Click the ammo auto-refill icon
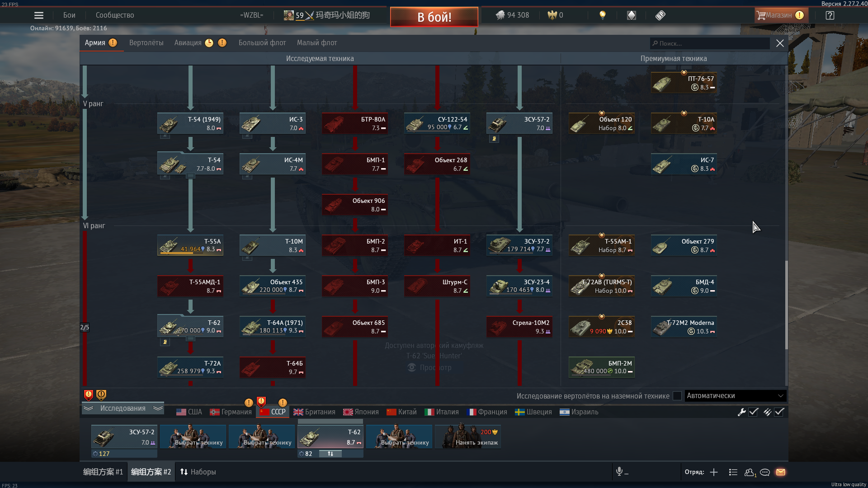The width and height of the screenshot is (868, 488). point(767,412)
